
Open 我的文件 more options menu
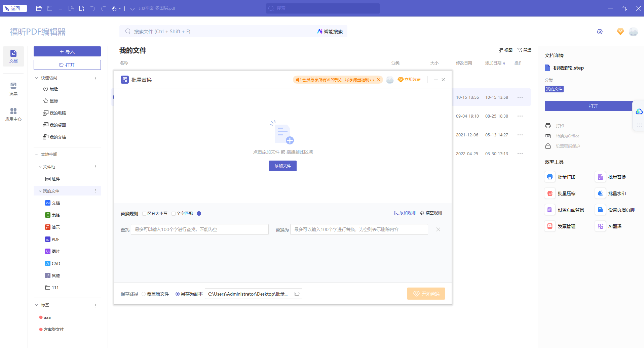96,191
